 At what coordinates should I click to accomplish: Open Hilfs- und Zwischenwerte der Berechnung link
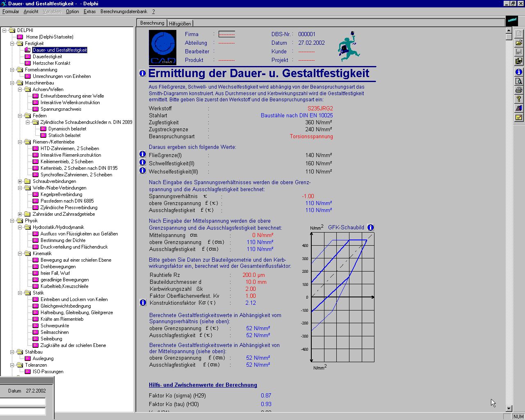203,385
